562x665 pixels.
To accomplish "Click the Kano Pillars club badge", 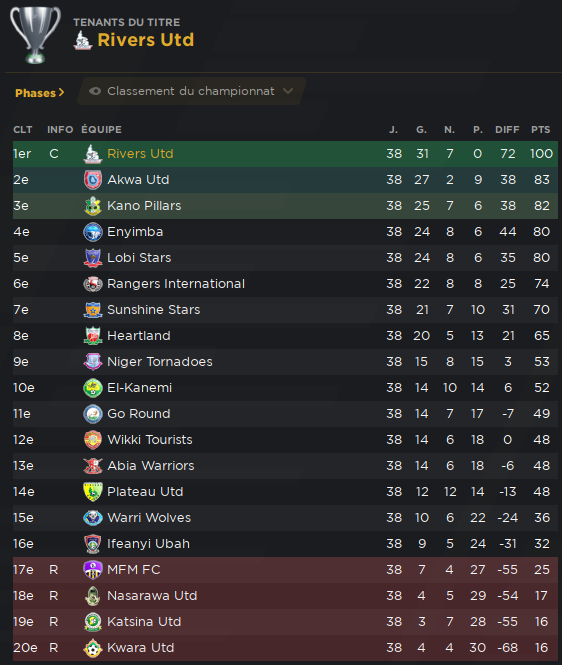I will pos(92,206).
